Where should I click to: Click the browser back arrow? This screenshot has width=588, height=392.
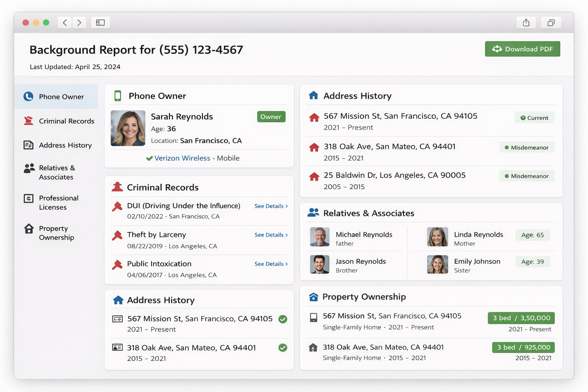coord(65,23)
